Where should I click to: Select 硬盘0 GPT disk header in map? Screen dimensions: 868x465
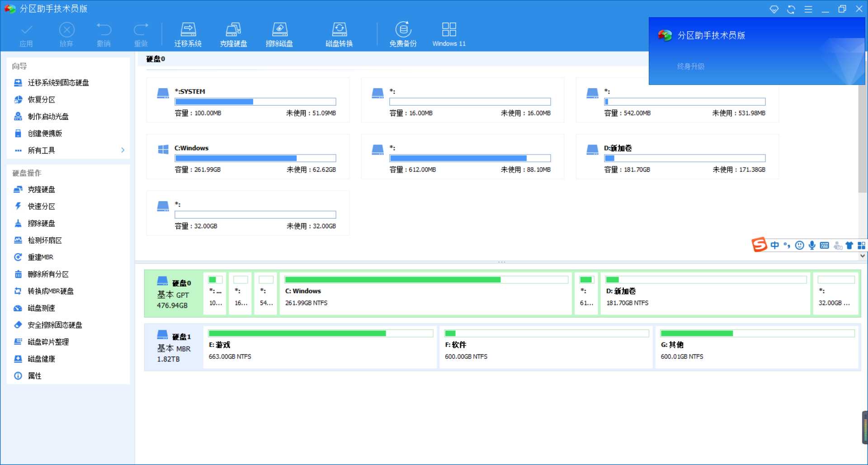(x=174, y=293)
